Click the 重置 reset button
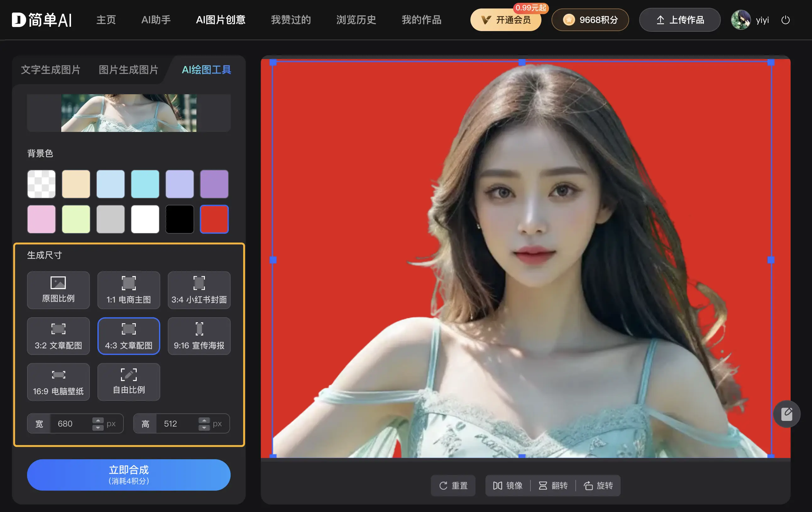Image resolution: width=812 pixels, height=512 pixels. (453, 485)
